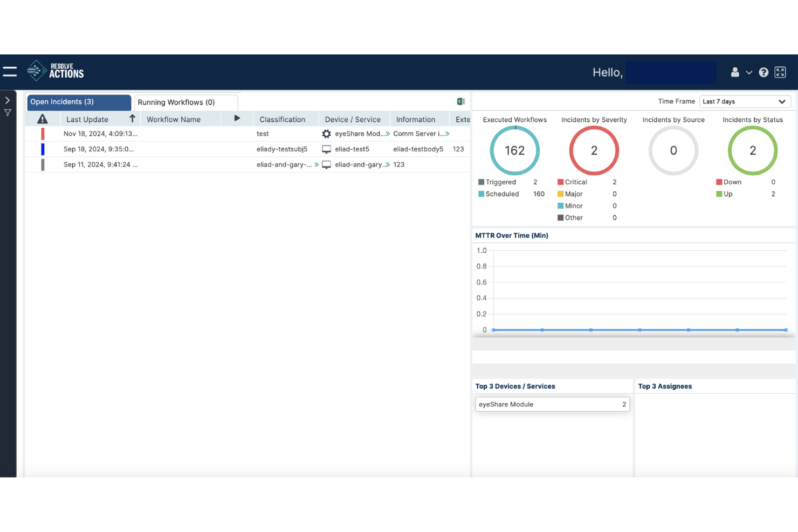Click the eyeShare Module top device entry

click(x=552, y=404)
